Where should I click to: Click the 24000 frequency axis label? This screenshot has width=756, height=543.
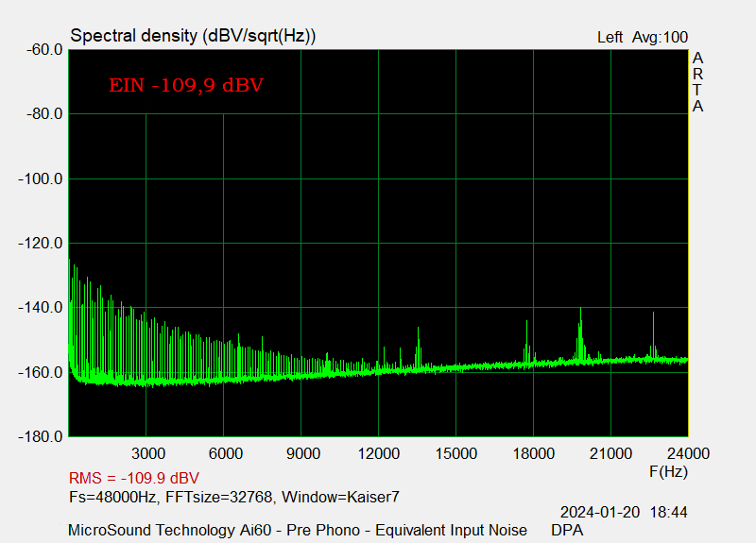[x=689, y=453]
